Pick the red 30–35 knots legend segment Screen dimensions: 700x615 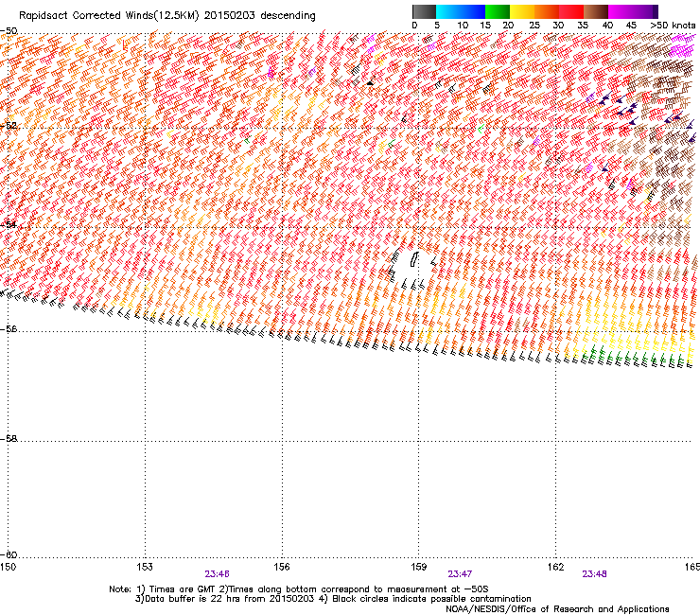click(571, 11)
